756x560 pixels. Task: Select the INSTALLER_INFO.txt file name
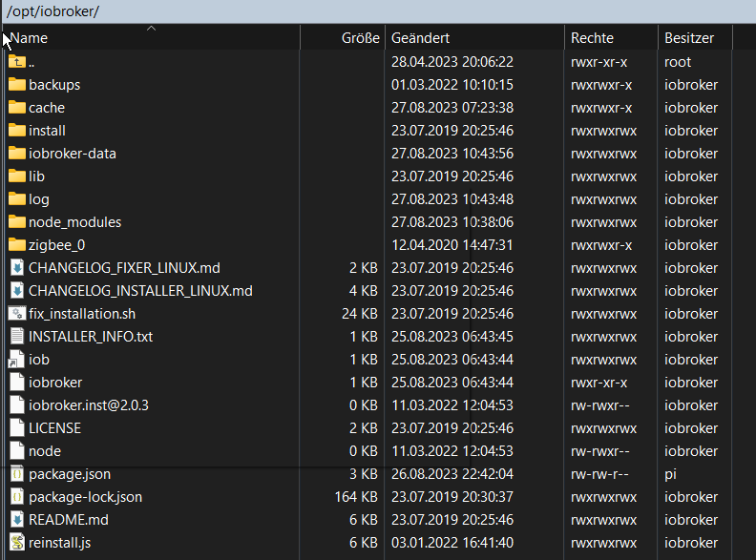(91, 337)
